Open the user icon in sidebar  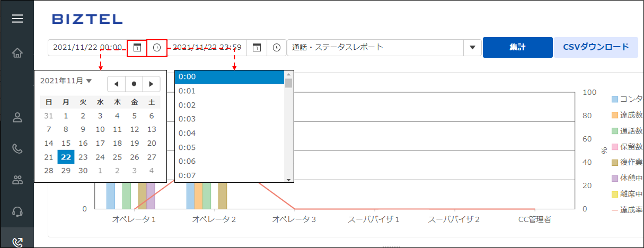coord(17,118)
